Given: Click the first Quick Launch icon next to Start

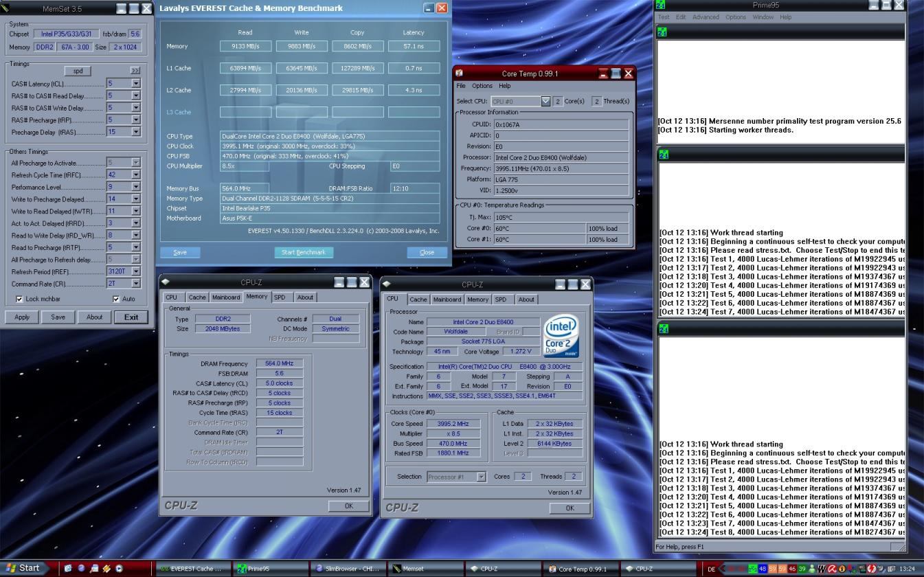Looking at the screenshot, I should (68, 568).
